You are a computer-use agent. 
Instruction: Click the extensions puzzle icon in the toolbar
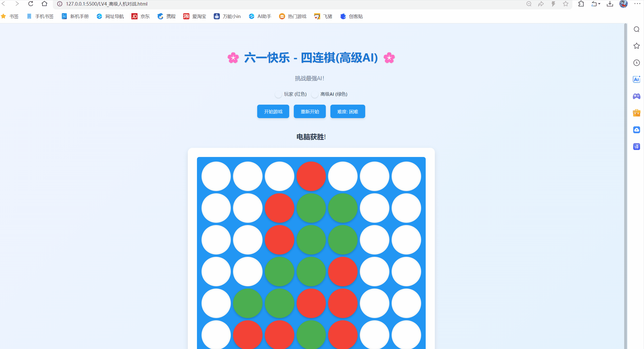581,4
